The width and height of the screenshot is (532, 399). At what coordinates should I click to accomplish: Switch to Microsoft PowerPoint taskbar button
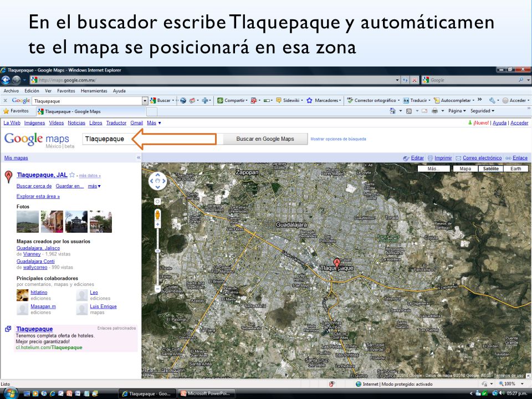pyautogui.click(x=206, y=393)
